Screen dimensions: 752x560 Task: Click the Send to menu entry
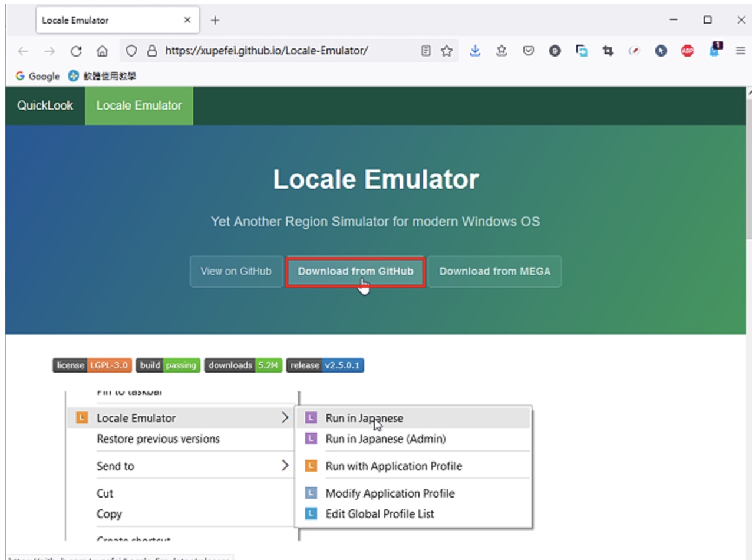[x=116, y=466]
